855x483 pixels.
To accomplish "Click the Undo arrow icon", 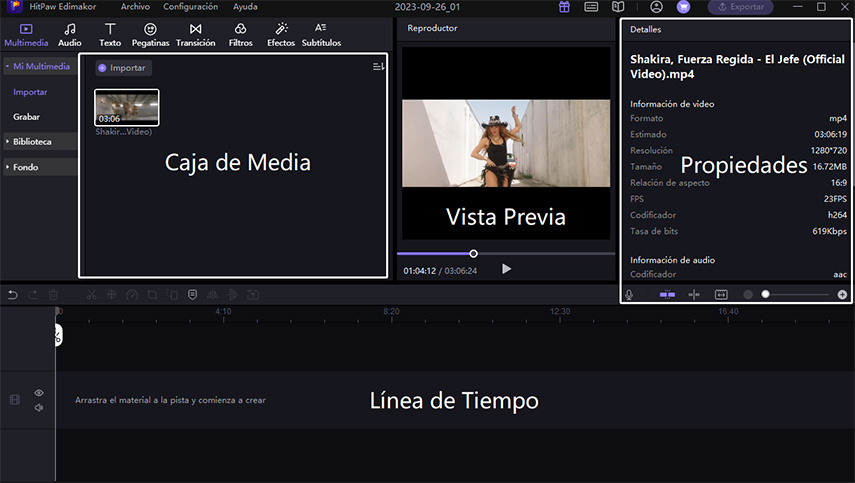I will tap(13, 295).
